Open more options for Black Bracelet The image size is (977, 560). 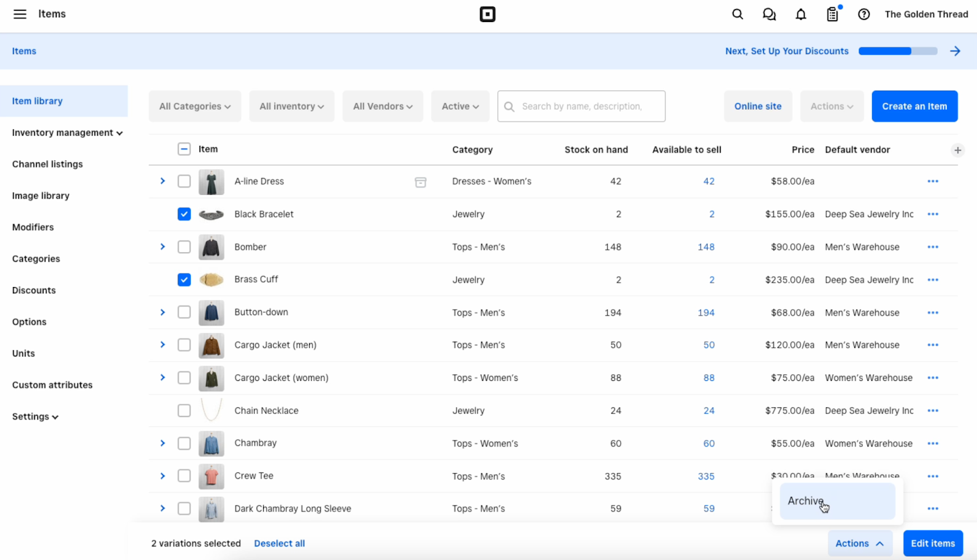pyautogui.click(x=933, y=214)
